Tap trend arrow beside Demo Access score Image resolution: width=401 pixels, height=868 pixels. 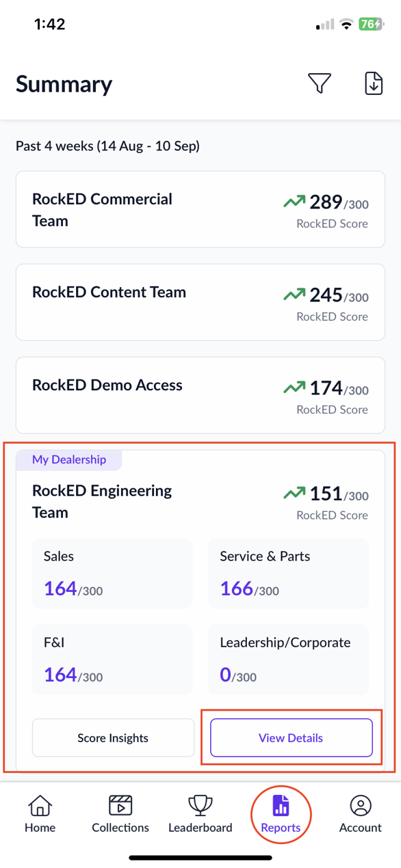tap(294, 388)
